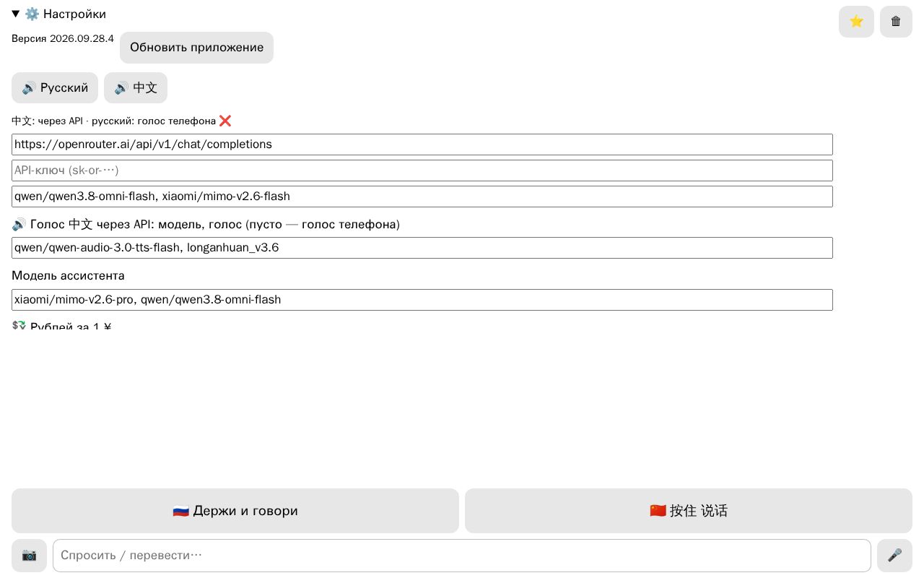This screenshot has width=924, height=578.
Task: Focus the API-ключ key input field
Action: tap(422, 171)
